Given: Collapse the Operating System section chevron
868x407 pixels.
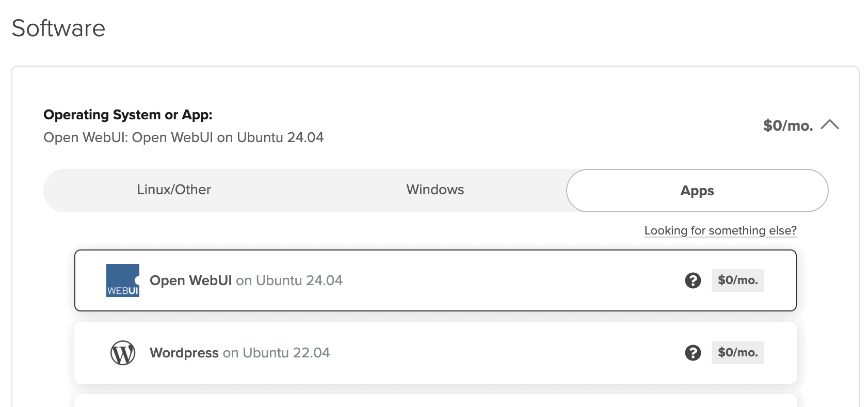Looking at the screenshot, I should 829,125.
